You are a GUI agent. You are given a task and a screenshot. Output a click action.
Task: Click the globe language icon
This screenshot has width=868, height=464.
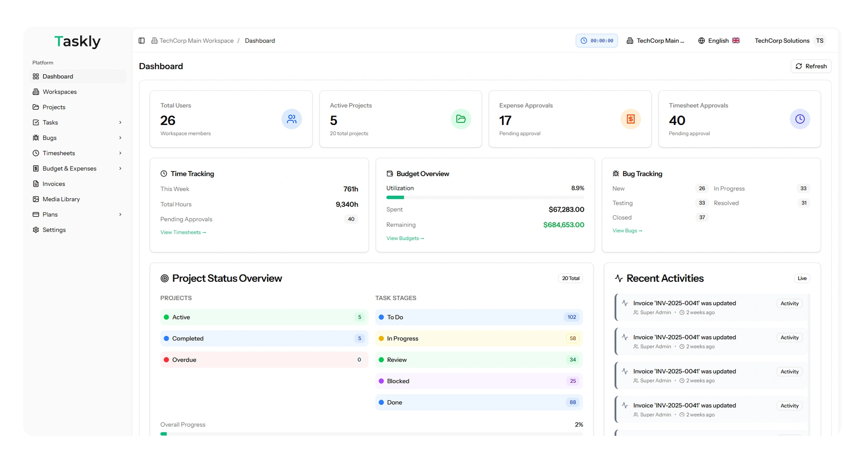click(701, 40)
